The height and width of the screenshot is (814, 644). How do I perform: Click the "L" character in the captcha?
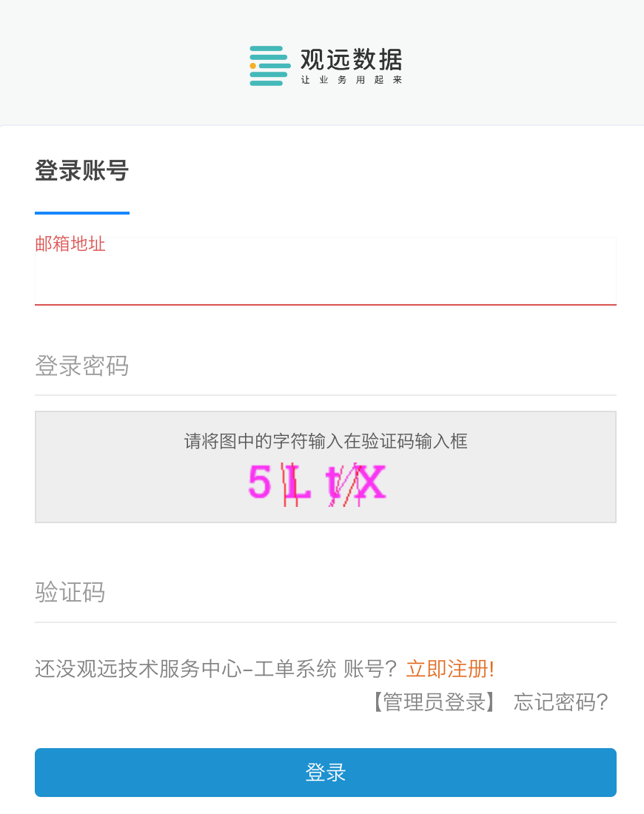[298, 484]
